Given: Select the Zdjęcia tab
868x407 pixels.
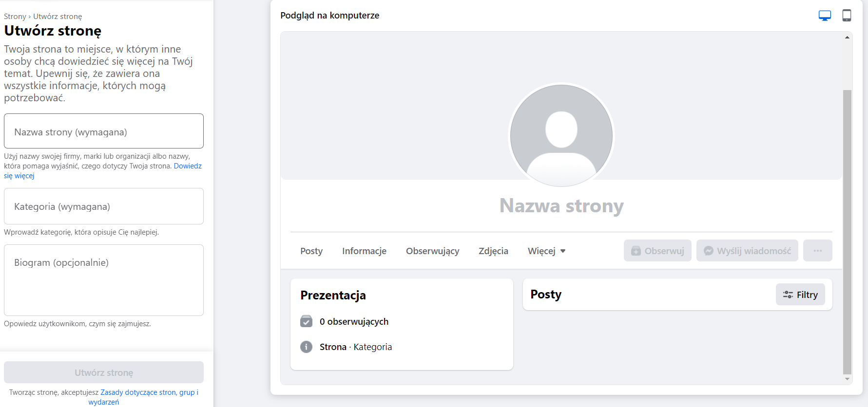Looking at the screenshot, I should point(493,251).
